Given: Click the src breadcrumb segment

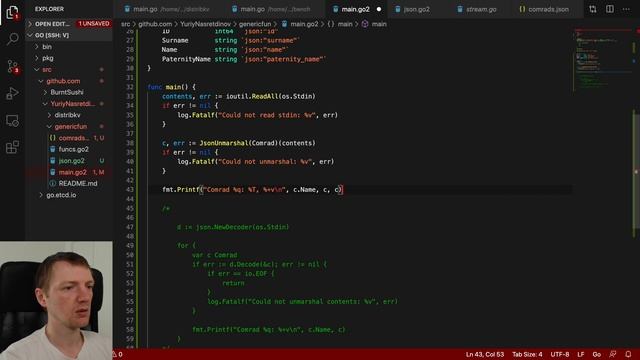Looking at the screenshot, I should (125, 24).
